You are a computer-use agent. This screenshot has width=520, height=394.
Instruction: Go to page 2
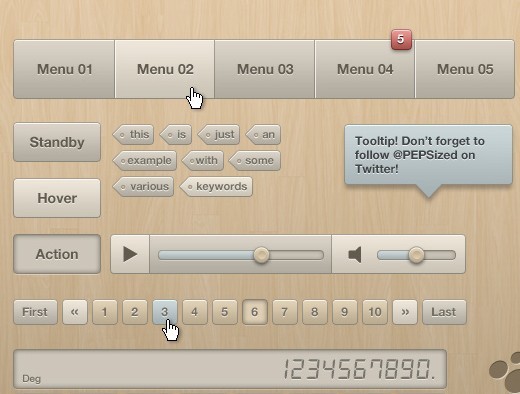tap(135, 312)
